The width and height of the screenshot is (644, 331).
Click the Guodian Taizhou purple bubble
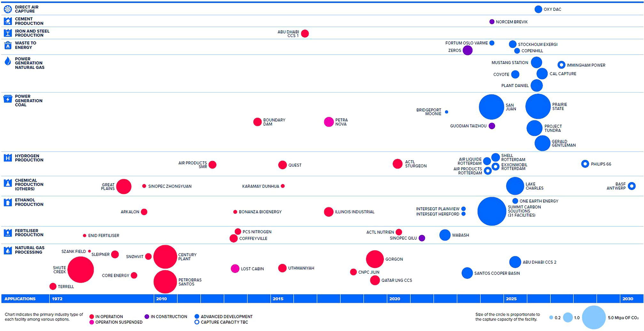(492, 126)
